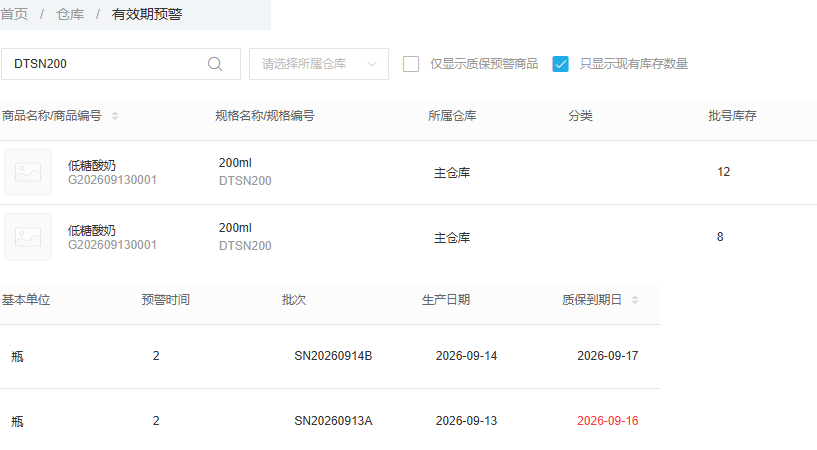817x450 pixels.
Task: Click the DTSN200 search input field
Action: pyautogui.click(x=121, y=64)
